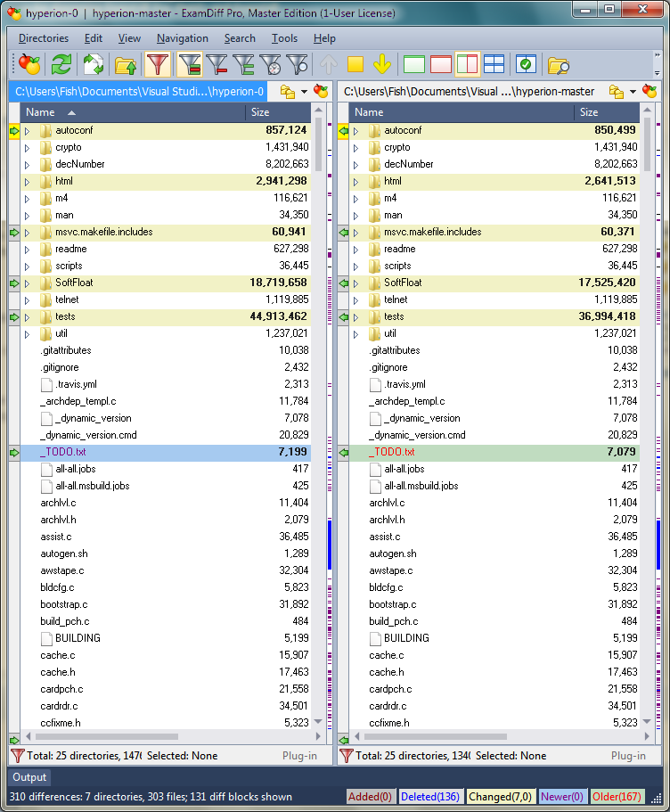
Task: Click the Older(167) color legend
Action: tap(617, 797)
